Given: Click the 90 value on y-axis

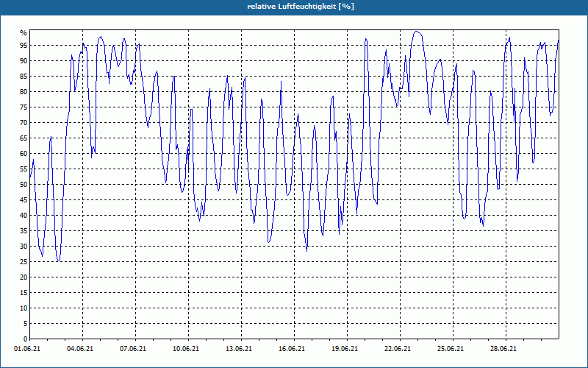Looking at the screenshot, I should point(24,61).
